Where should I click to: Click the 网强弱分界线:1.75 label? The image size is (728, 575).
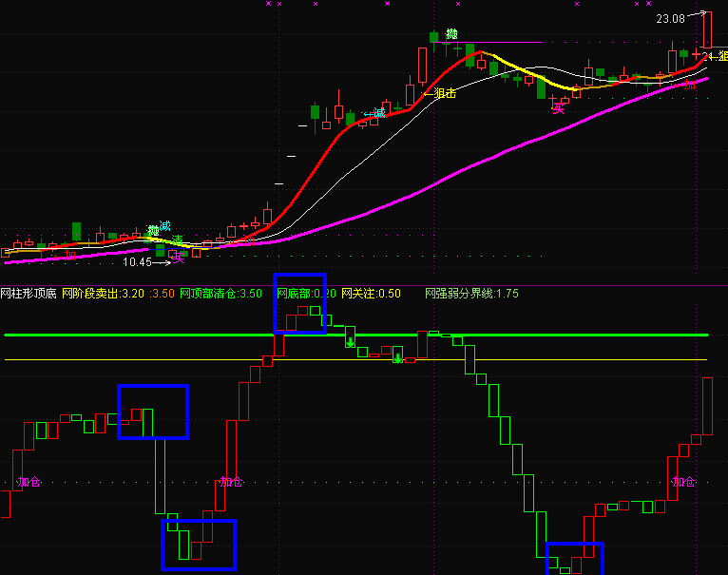[471, 294]
